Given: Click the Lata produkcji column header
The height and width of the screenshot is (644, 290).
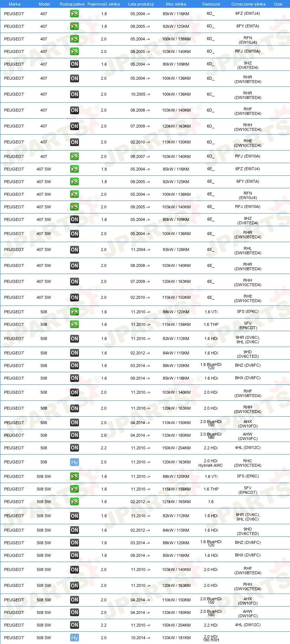Looking at the screenshot, I should 141,4.
